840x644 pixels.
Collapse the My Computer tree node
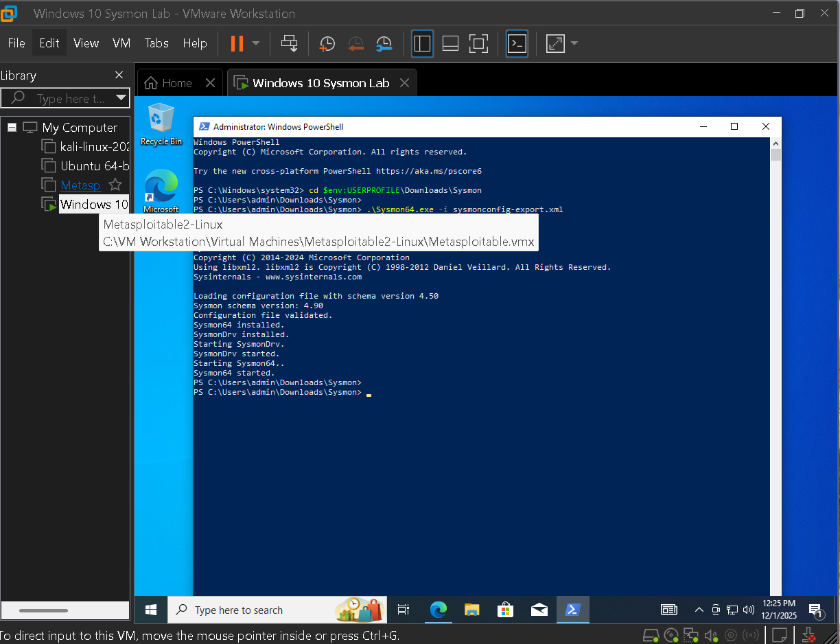coord(11,127)
